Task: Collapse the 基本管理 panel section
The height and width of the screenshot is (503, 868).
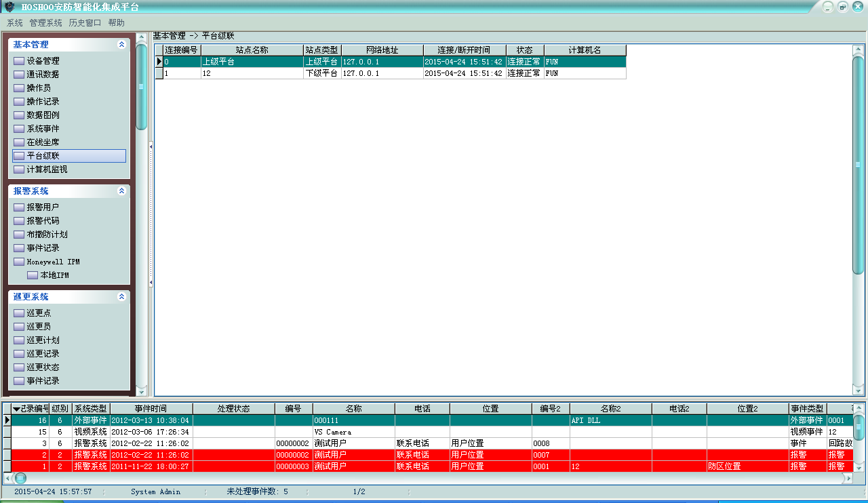Action: point(121,45)
